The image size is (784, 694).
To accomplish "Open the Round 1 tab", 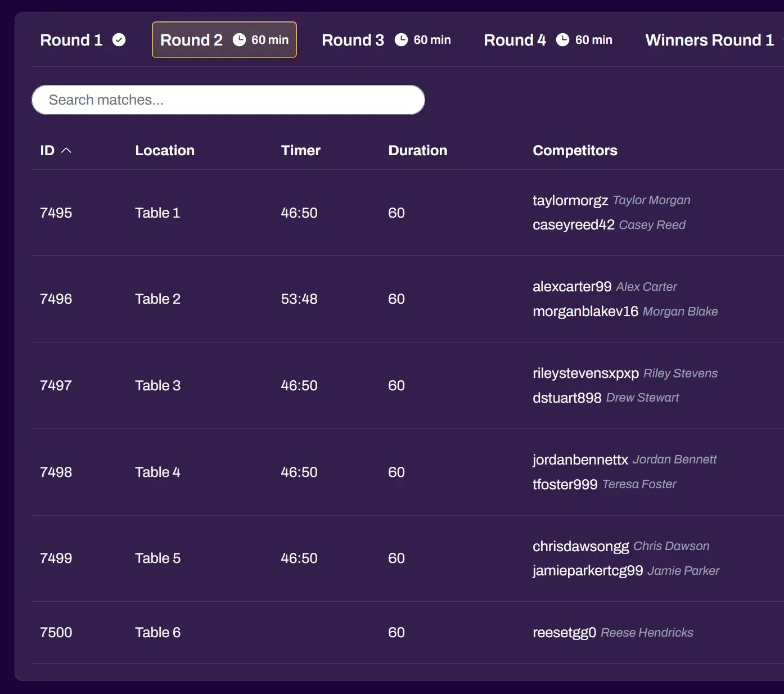I will (71, 40).
